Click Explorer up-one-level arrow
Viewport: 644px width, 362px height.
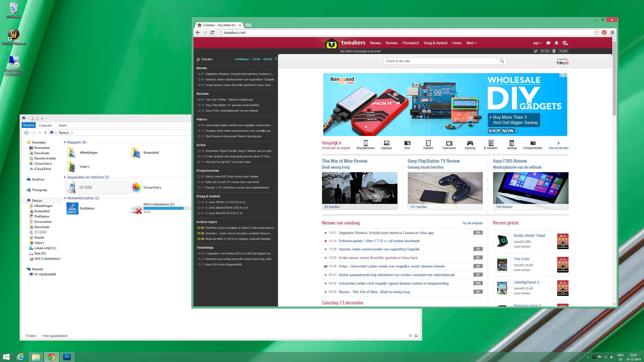tap(46, 133)
